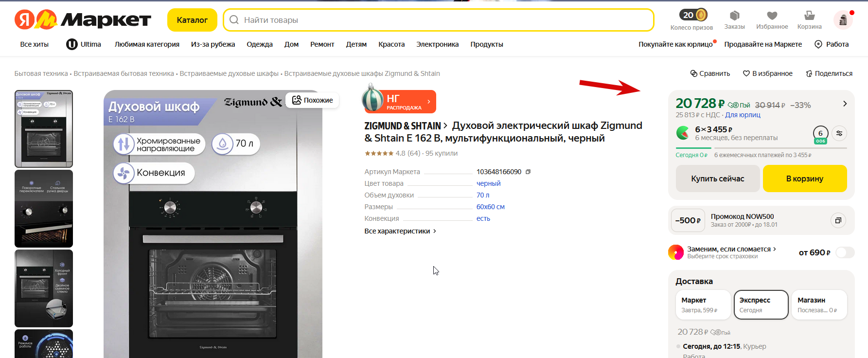Screen dimensions: 868x358
Task: Click Купить сейчас button
Action: pos(718,179)
